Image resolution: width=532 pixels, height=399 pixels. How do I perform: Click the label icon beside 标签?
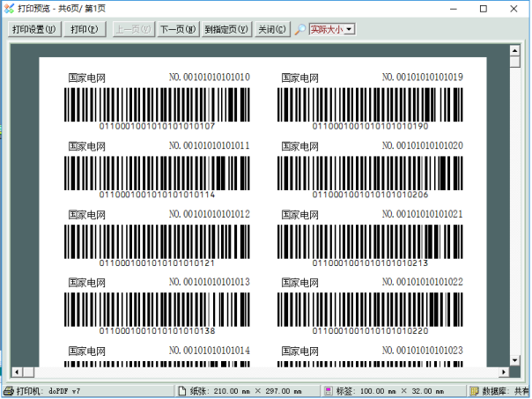point(328,391)
